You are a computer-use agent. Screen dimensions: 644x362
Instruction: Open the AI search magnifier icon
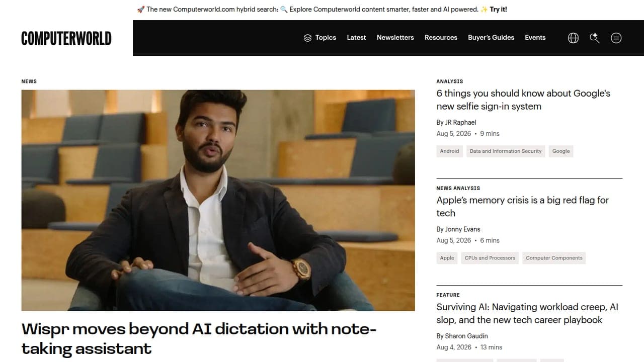pyautogui.click(x=595, y=38)
